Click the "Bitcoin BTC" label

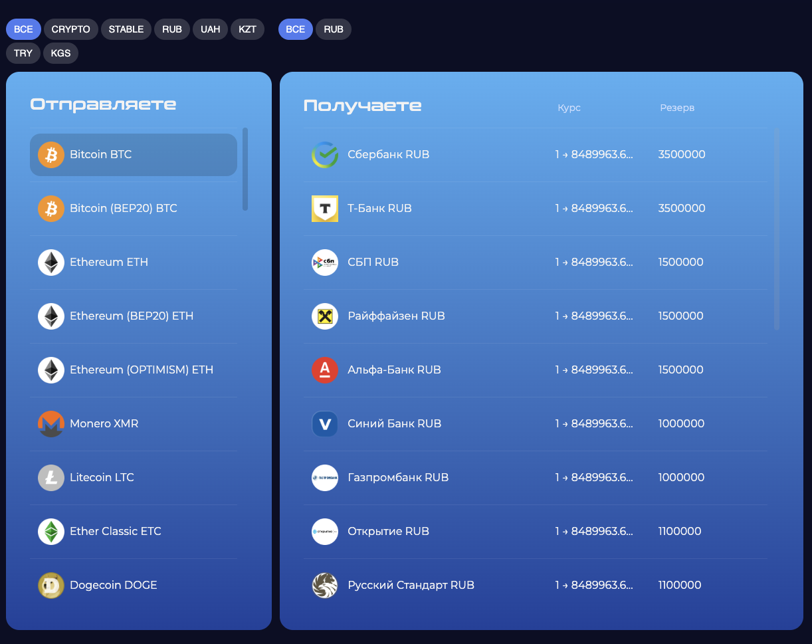pos(101,154)
